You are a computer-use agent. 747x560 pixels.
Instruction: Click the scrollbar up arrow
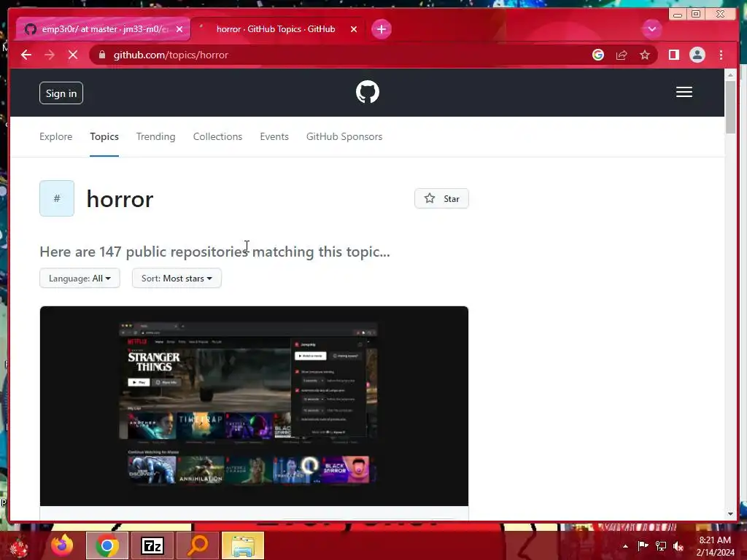731,75
